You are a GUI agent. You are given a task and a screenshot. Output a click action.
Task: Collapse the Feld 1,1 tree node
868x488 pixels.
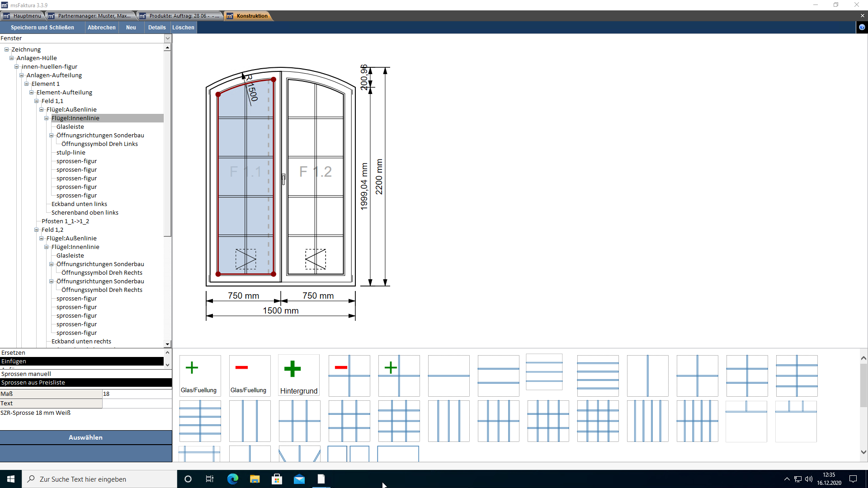pos(37,101)
